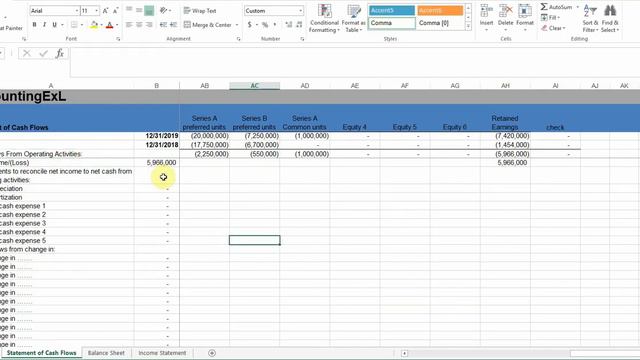Select the Series A preferred units header cell
Viewport: 640px width, 360px height.
[204, 122]
